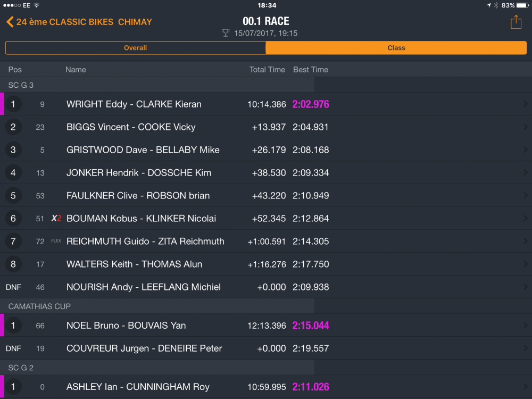The height and width of the screenshot is (399, 532).
Task: Tap the SC G 3 class header
Action: tap(21, 85)
